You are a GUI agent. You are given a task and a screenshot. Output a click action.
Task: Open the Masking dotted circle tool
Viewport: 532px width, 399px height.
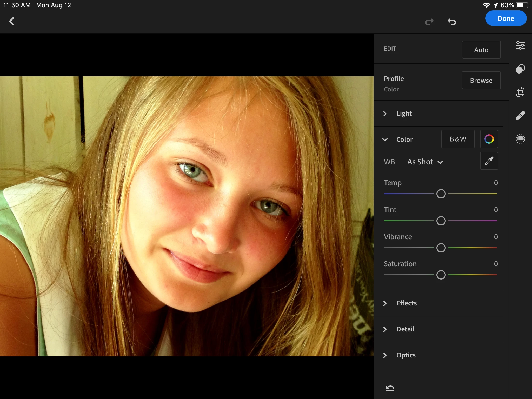[520, 139]
